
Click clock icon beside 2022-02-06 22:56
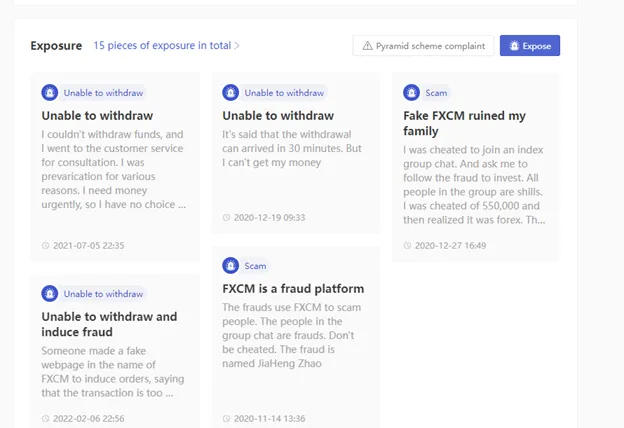[45, 418]
